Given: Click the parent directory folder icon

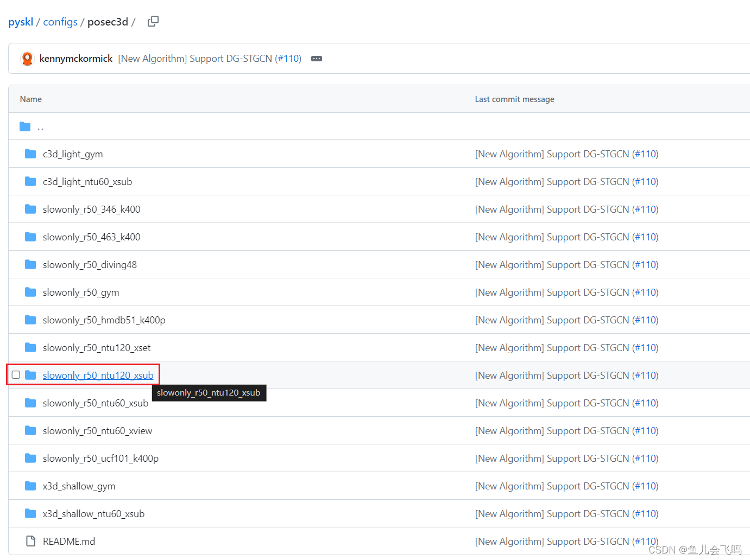Looking at the screenshot, I should (25, 126).
